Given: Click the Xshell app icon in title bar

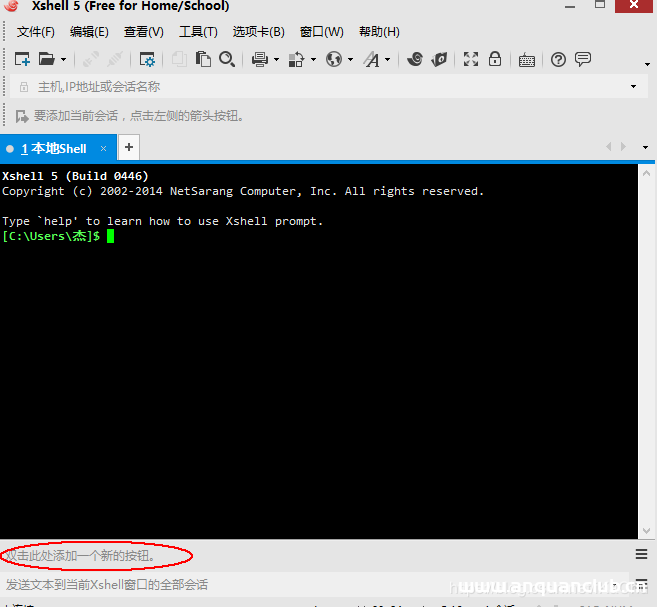Looking at the screenshot, I should pyautogui.click(x=12, y=5).
